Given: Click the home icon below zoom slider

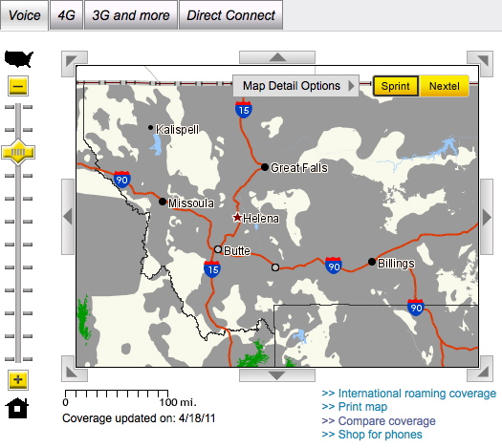Looking at the screenshot, I should [x=17, y=408].
